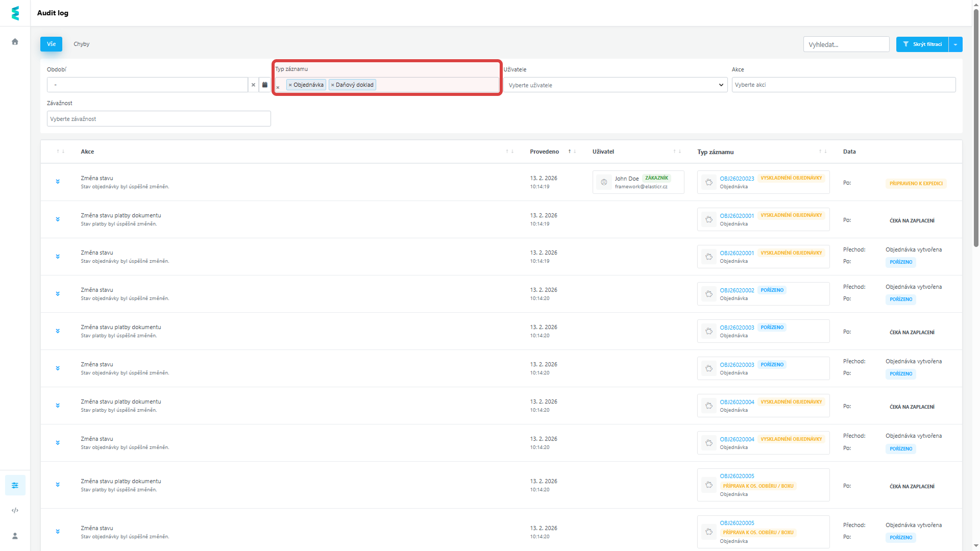
Task: Click the application logo
Action: [15, 13]
